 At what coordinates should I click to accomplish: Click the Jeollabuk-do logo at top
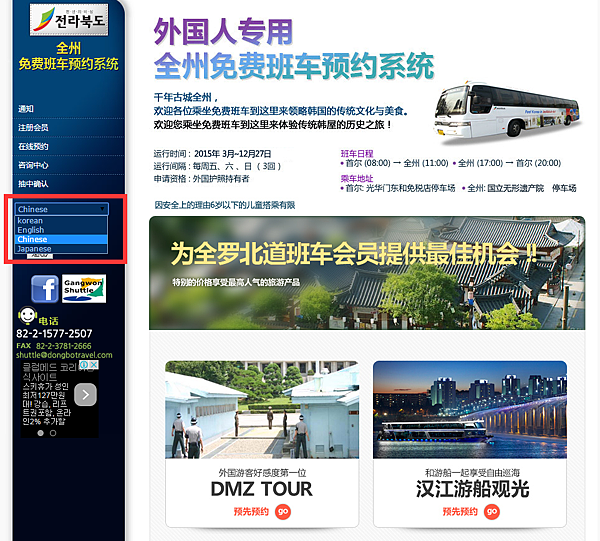(x=69, y=20)
